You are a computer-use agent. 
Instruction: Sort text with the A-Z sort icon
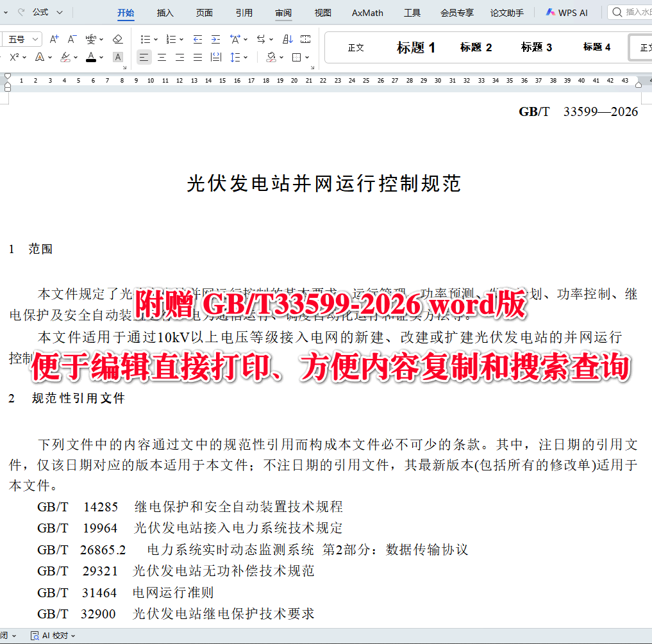pos(288,40)
